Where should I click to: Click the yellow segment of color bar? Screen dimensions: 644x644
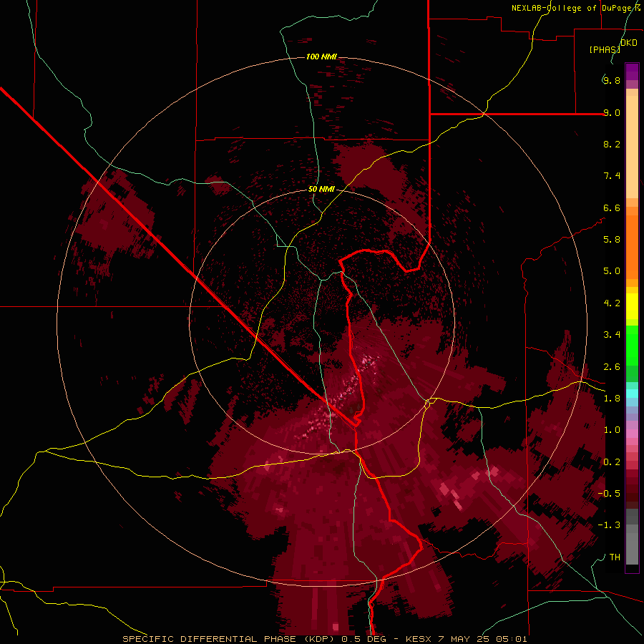pos(632,306)
